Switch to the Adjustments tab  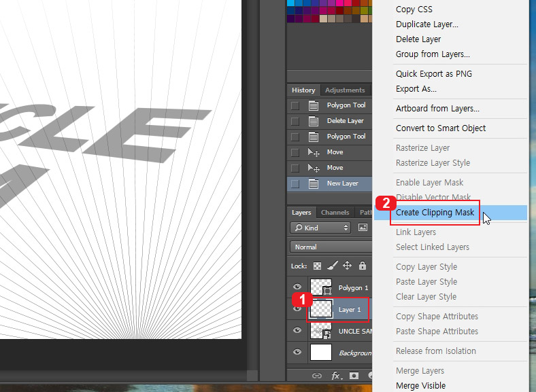pos(345,90)
